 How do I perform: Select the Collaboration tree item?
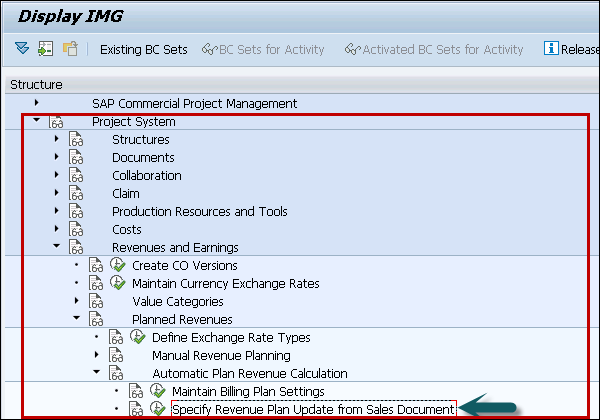click(x=147, y=176)
